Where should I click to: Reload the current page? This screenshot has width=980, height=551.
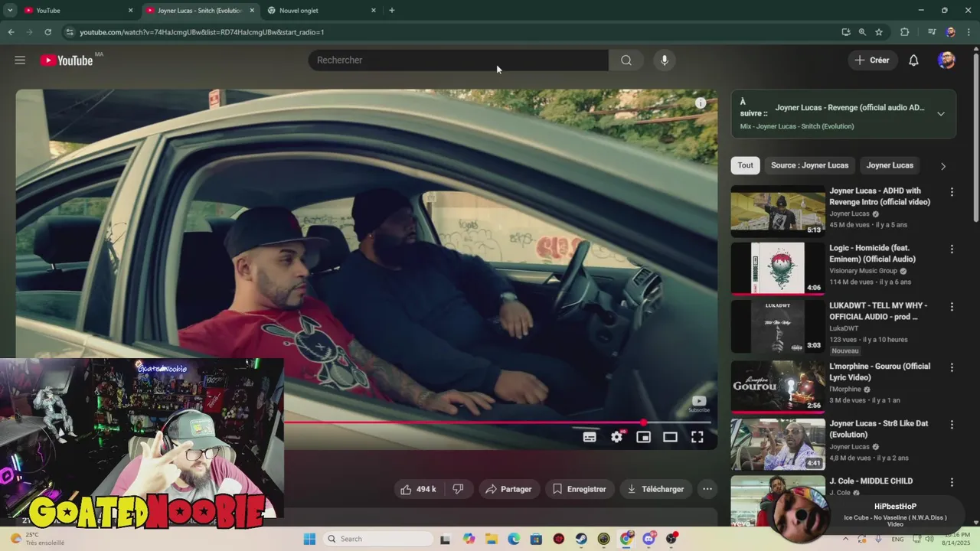47,32
